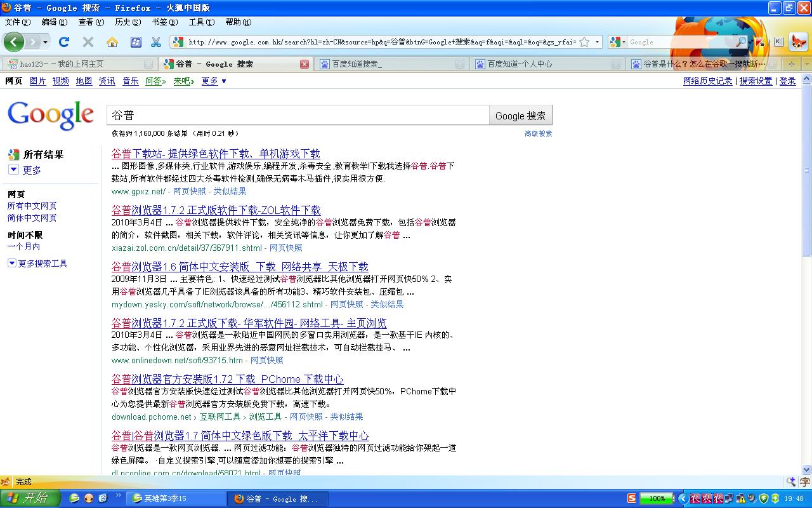Click the vertical scrollbar thumb
This screenshot has width=812, height=508.
pos(806,171)
